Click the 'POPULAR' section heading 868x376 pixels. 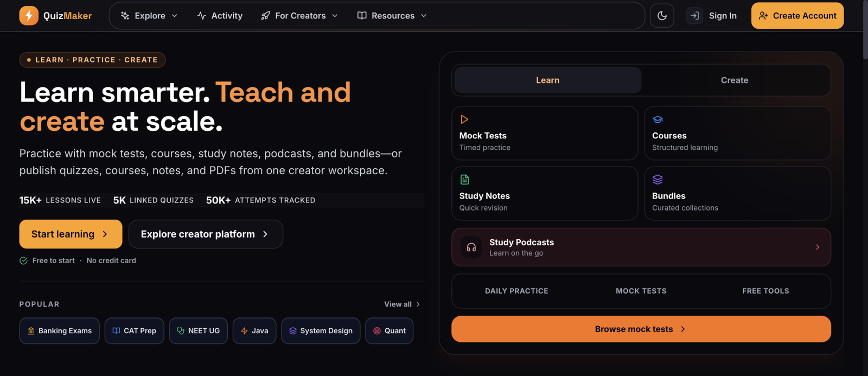coord(40,304)
